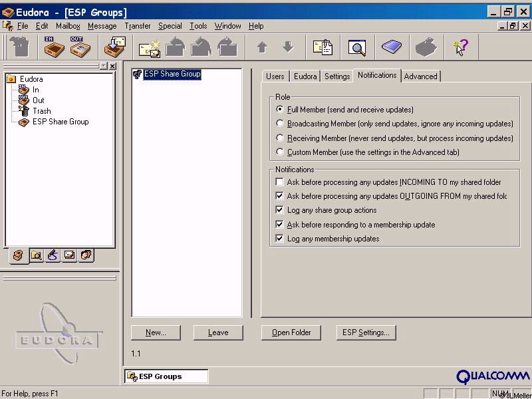Image resolution: width=532 pixels, height=399 pixels.
Task: Click the Leave button
Action: tap(218, 332)
